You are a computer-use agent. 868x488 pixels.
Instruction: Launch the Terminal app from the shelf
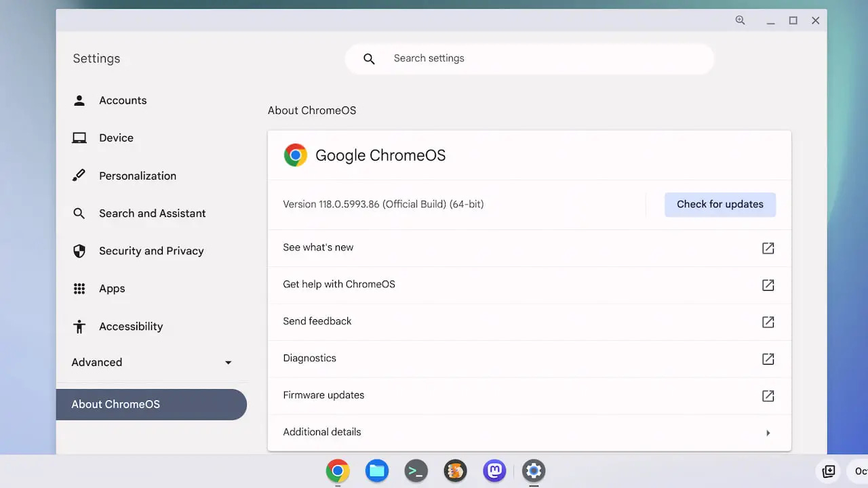416,470
